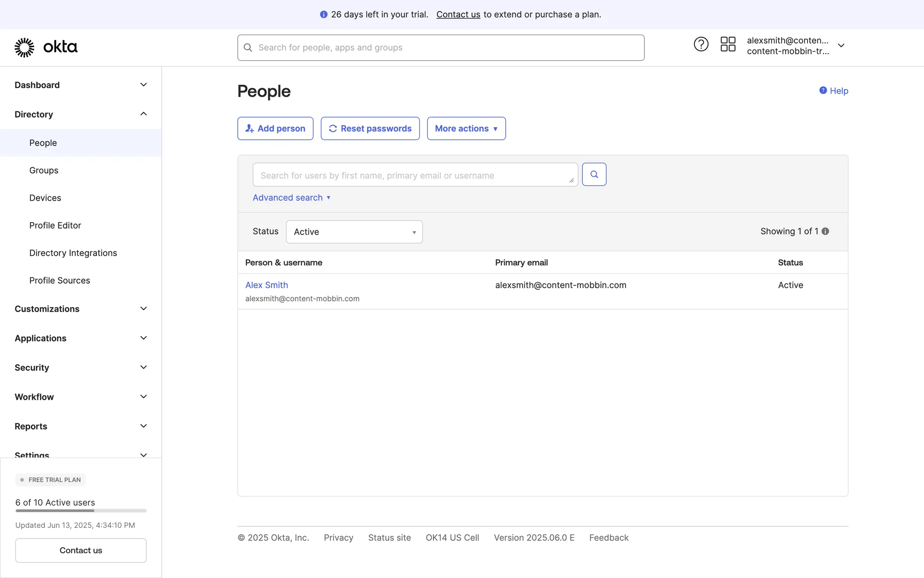This screenshot has width=924, height=578.
Task: Click the Add person button
Action: tap(275, 129)
